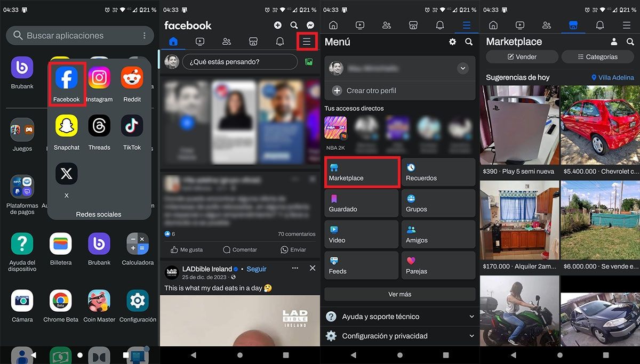Open Amigos from the menu grid

(438, 234)
